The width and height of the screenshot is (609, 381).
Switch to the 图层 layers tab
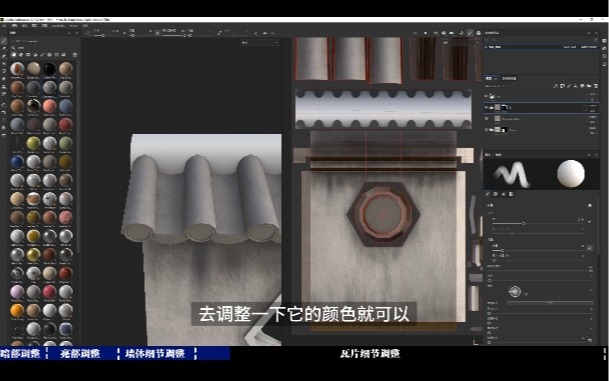pos(490,78)
